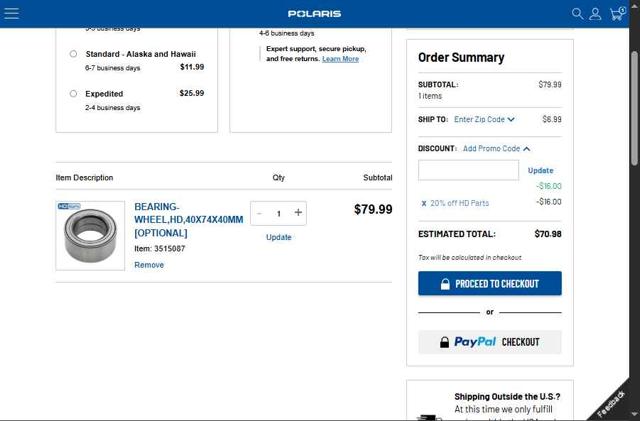
Task: Open the BEARING-WHEEL,HD,40X74X40MM product link
Action: point(188,220)
